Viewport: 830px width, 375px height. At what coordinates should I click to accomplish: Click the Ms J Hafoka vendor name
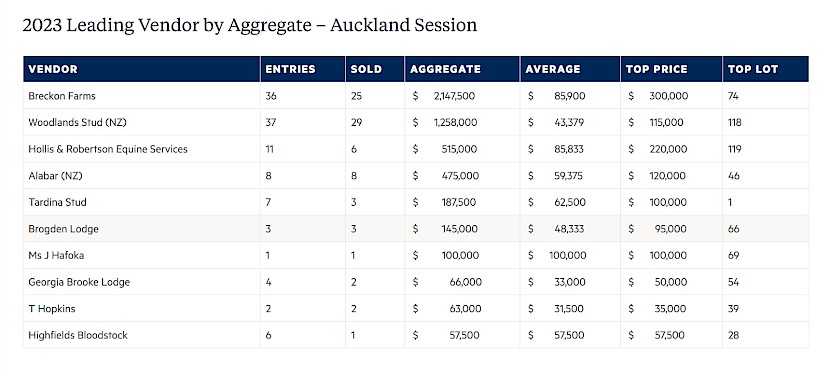pos(56,255)
